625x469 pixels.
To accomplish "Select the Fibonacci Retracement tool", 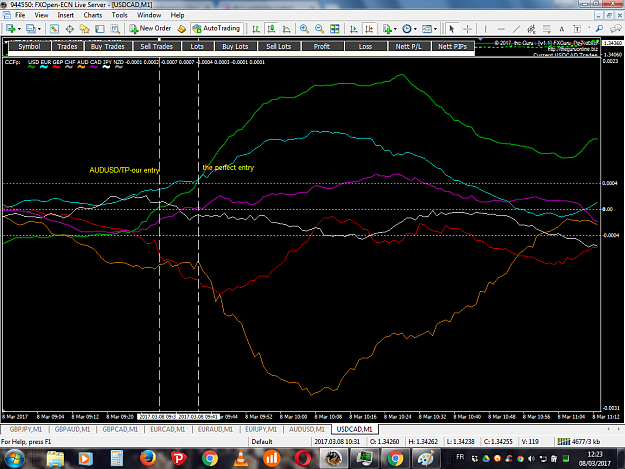I will [546, 29].
